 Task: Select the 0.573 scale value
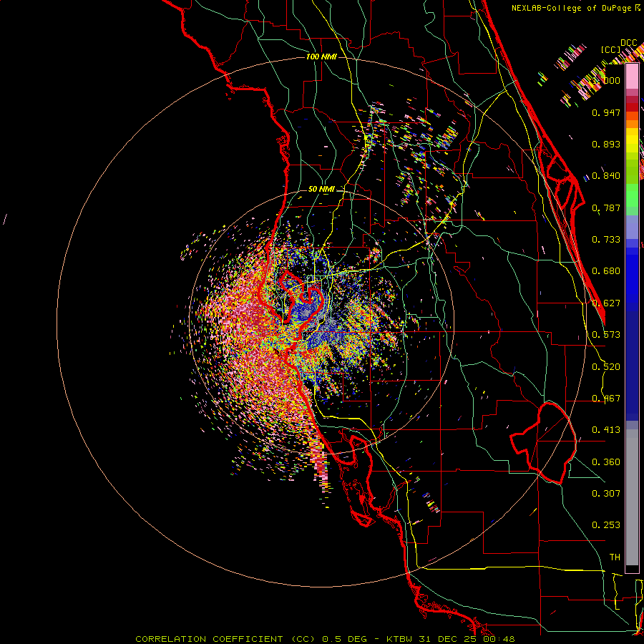(x=606, y=335)
